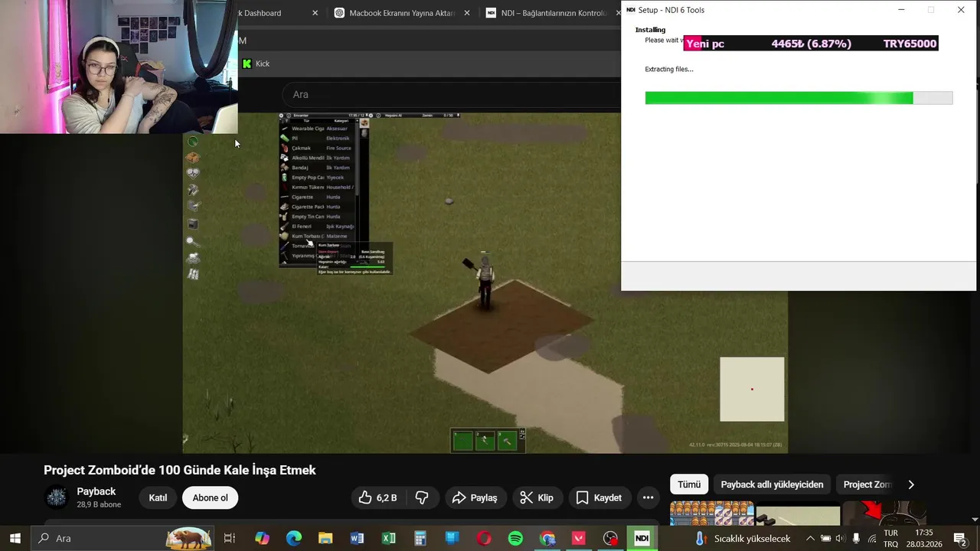Select the Empty Tin Can inventory row
Viewport: 980px width, 551px height.
[318, 217]
